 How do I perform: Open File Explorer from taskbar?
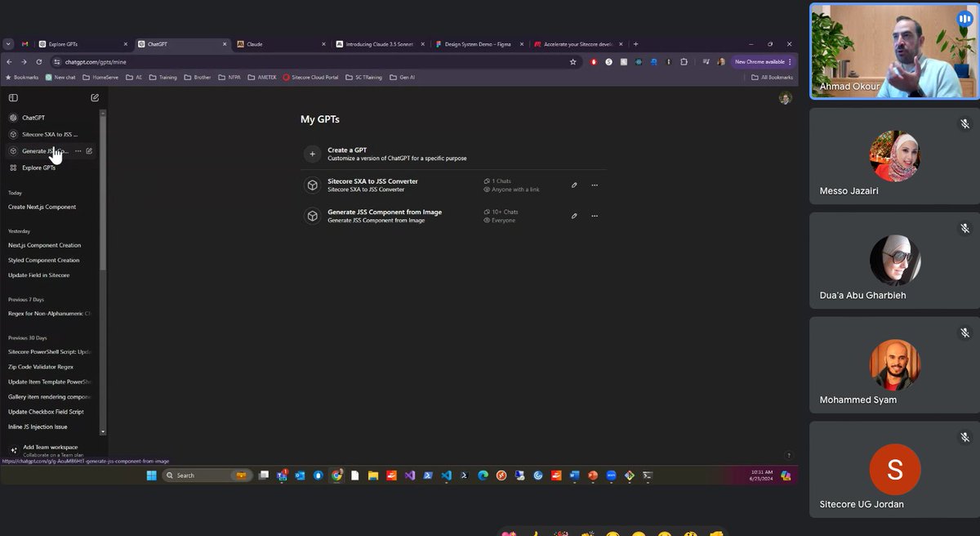click(x=373, y=475)
